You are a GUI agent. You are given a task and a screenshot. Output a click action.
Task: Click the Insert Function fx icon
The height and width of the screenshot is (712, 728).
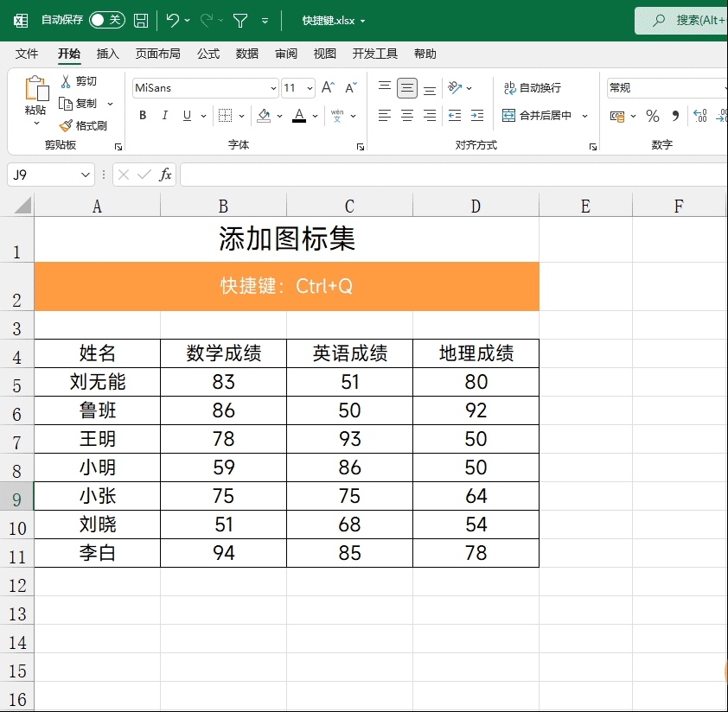[x=165, y=175]
